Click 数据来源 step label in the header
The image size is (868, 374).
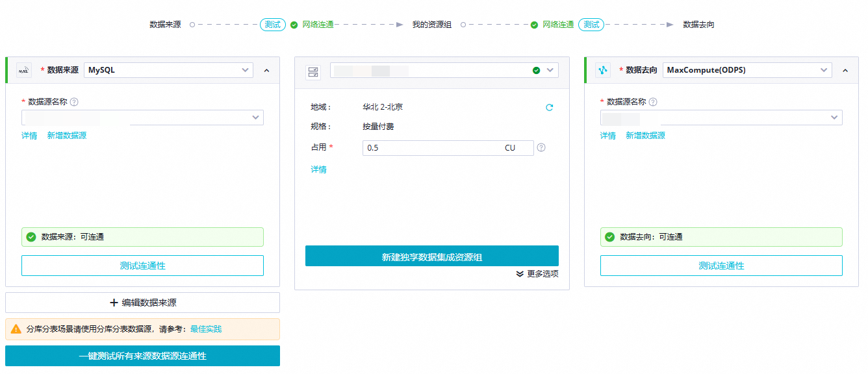165,25
